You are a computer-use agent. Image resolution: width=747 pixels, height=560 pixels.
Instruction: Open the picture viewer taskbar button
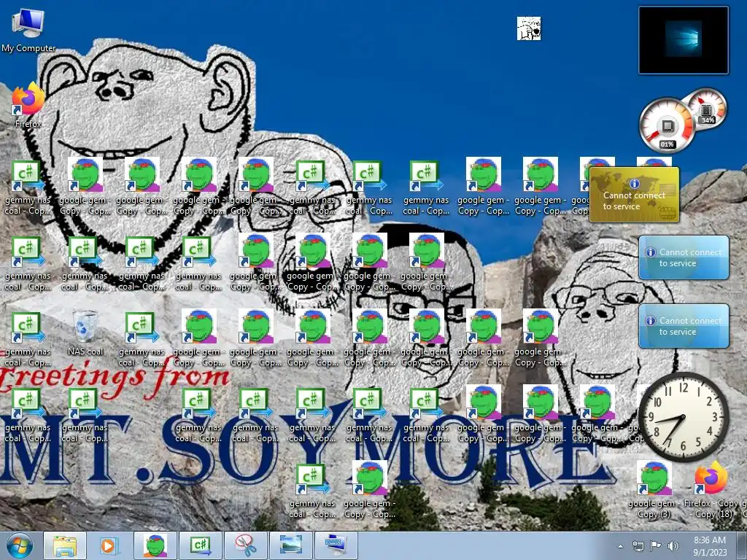tap(291, 545)
